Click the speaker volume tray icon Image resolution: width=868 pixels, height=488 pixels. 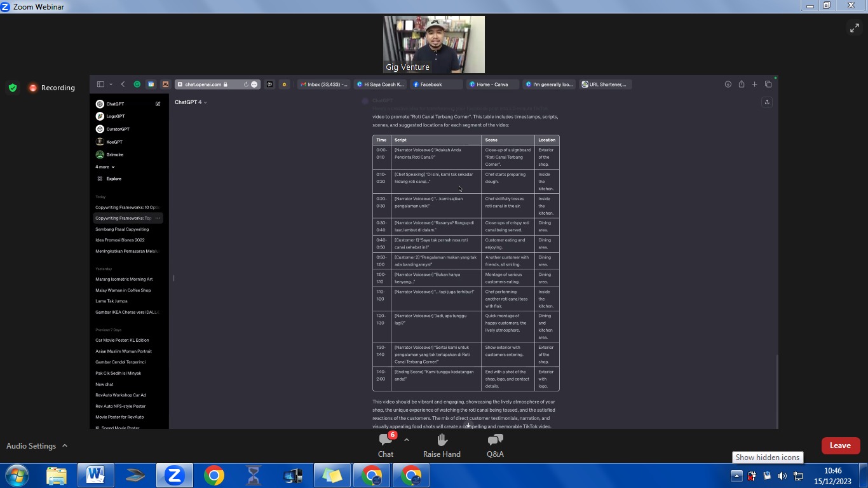coord(782,476)
